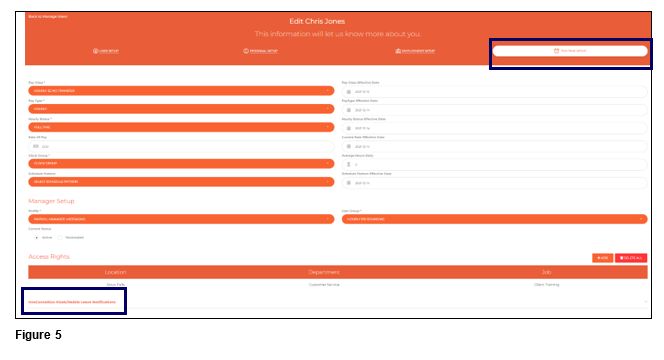
Task: Click the User Setup tab icon
Action: point(95,51)
